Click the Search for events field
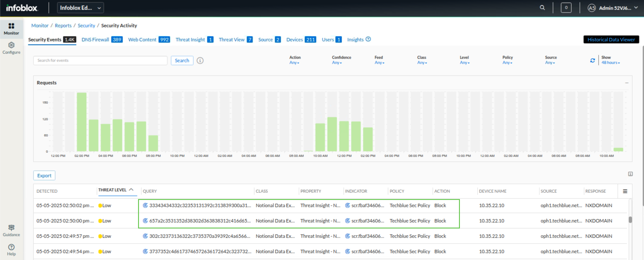 click(100, 61)
